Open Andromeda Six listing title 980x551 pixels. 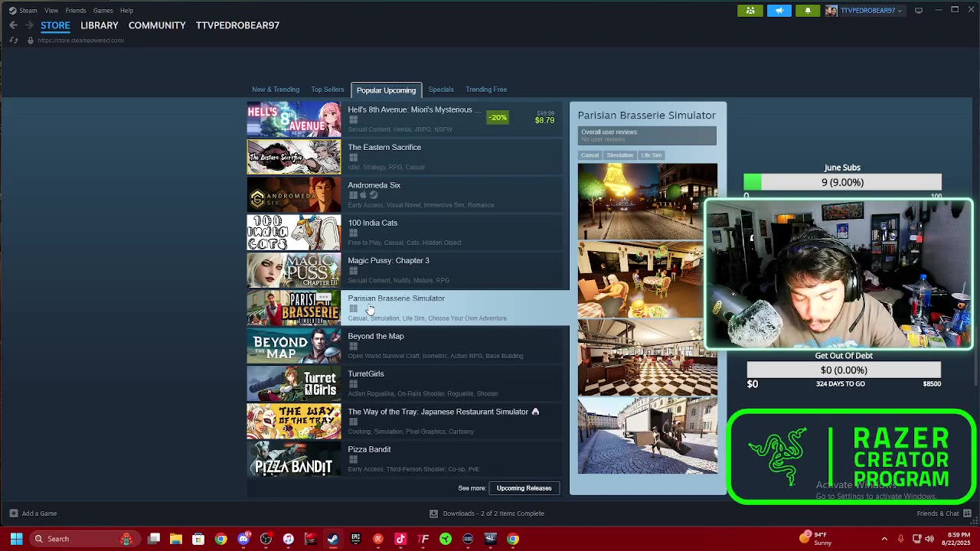[x=374, y=185]
